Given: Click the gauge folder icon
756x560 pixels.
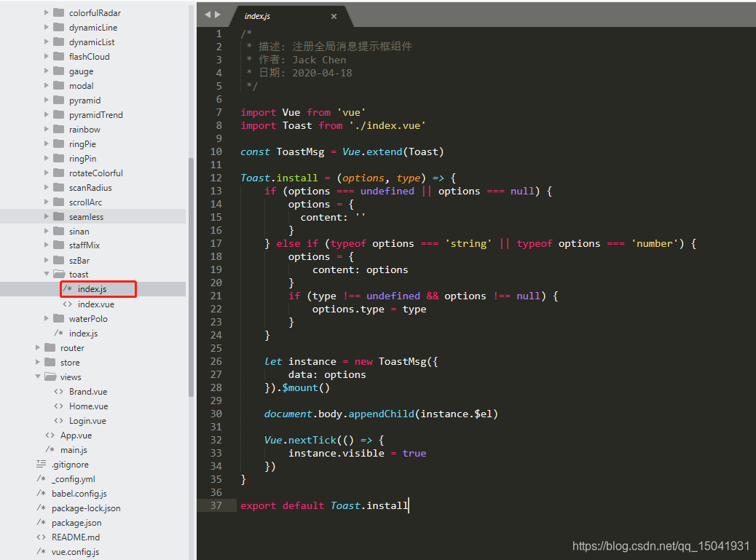Looking at the screenshot, I should (59, 71).
